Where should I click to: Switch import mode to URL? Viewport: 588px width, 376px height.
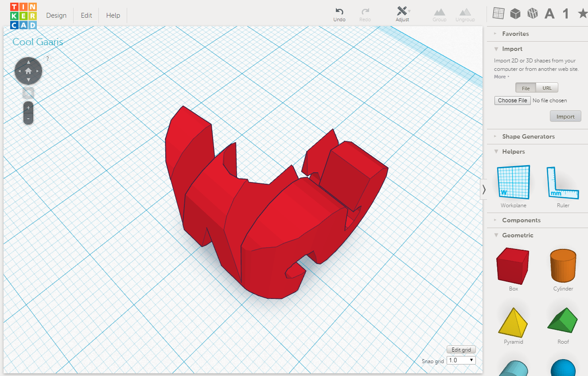[x=547, y=88]
